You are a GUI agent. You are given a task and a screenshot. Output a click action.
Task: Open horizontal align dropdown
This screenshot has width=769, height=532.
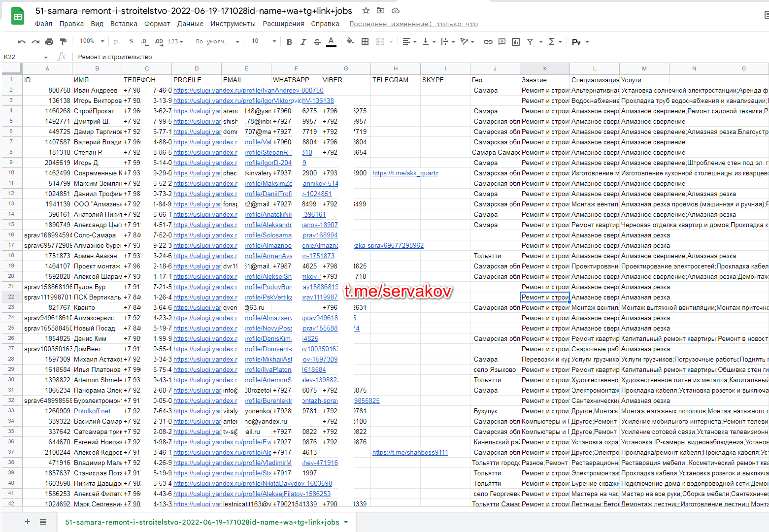(409, 42)
